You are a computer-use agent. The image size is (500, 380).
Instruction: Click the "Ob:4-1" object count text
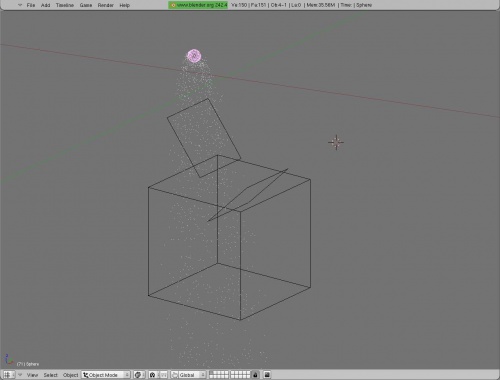(x=279, y=5)
